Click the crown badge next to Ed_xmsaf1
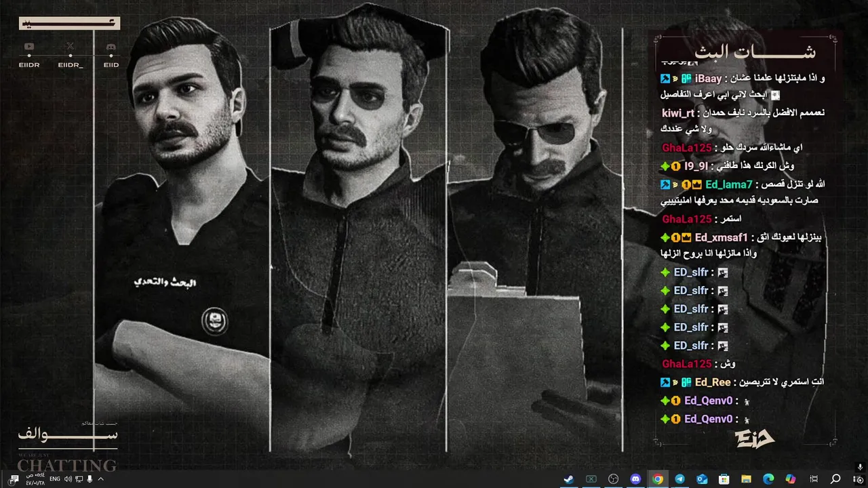Viewport: 868px width, 488px height. tap(686, 237)
